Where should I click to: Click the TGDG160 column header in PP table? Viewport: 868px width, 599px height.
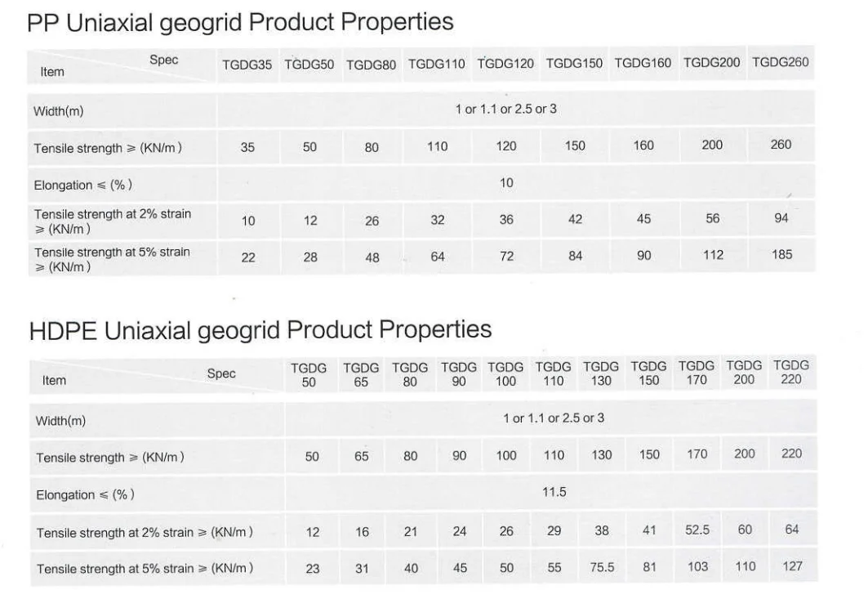tap(643, 63)
